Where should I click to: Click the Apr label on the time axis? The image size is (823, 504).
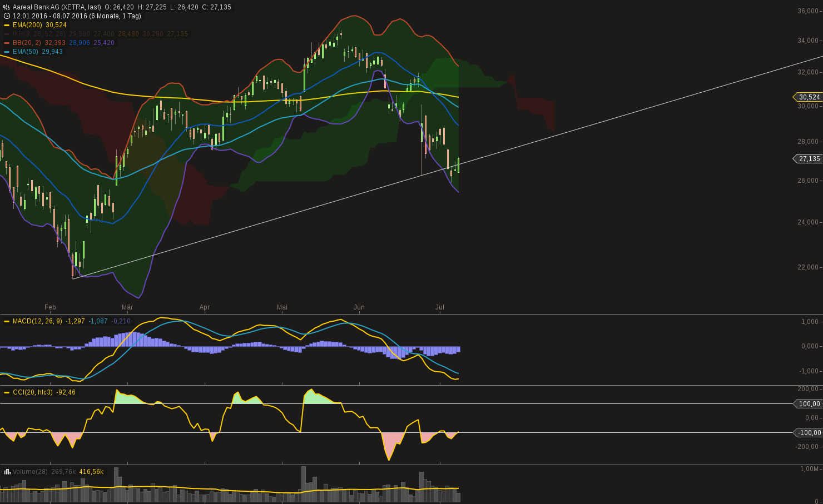205,307
